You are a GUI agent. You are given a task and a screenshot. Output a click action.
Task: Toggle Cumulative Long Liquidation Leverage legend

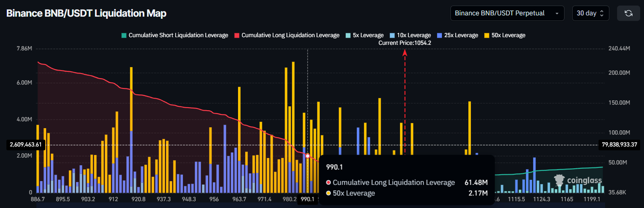[x=286, y=35]
